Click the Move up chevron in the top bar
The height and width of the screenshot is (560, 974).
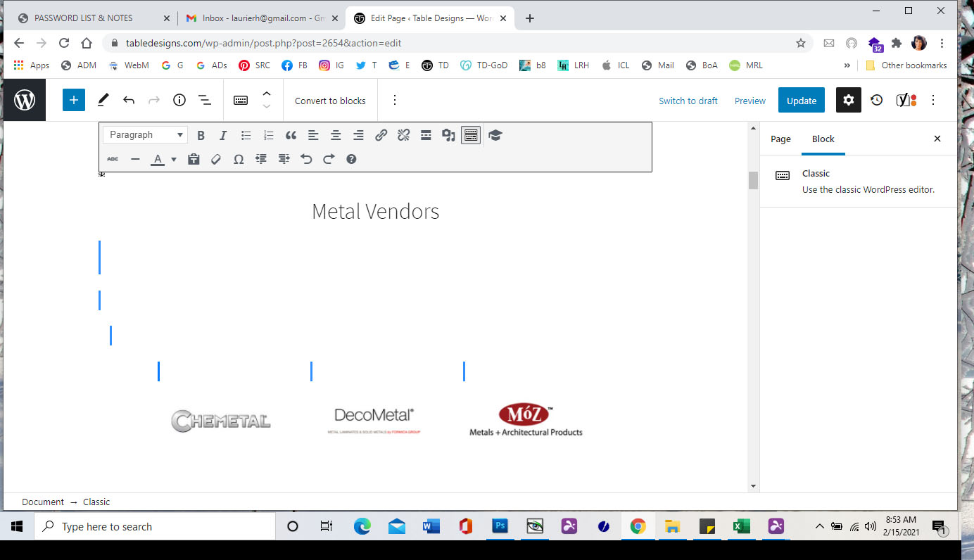[266, 94]
